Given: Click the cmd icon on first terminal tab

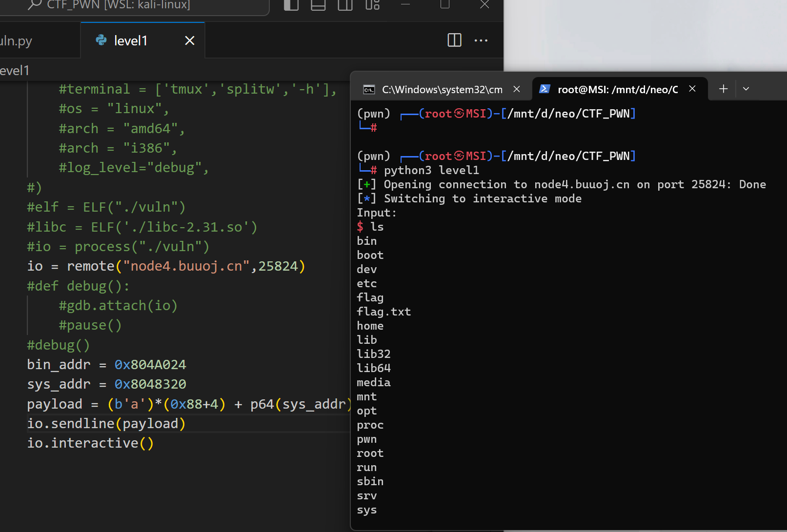Looking at the screenshot, I should [x=369, y=90].
